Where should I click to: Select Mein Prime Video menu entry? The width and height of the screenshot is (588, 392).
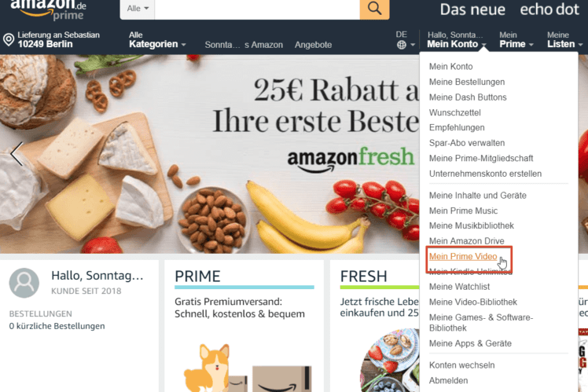[463, 256]
